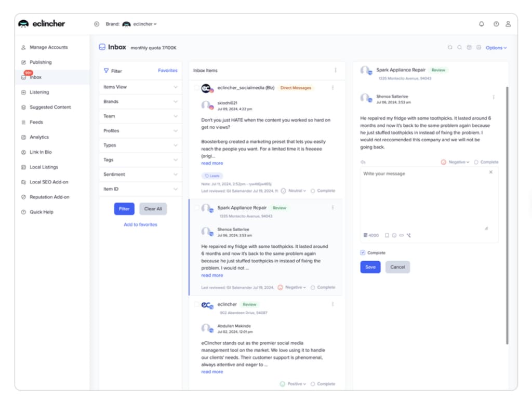The width and height of the screenshot is (532, 401).
Task: Click the read more link on Abdullah's review
Action: click(x=211, y=371)
